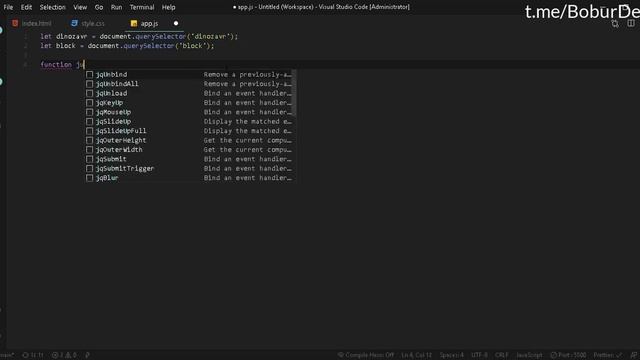Open the View menu
The image size is (640, 360).
80,7
